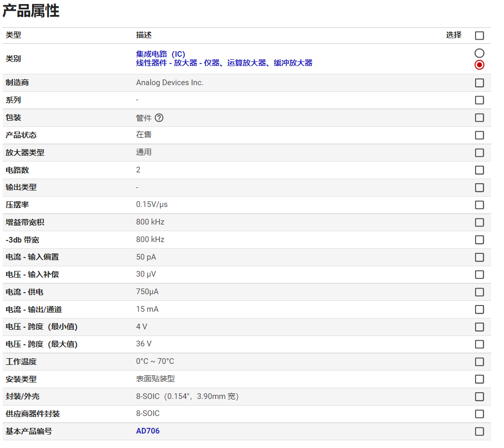This screenshot has height=448, width=504.
Task: Enable the 增益带宽积 800 kHz checkbox
Action: pos(479,222)
